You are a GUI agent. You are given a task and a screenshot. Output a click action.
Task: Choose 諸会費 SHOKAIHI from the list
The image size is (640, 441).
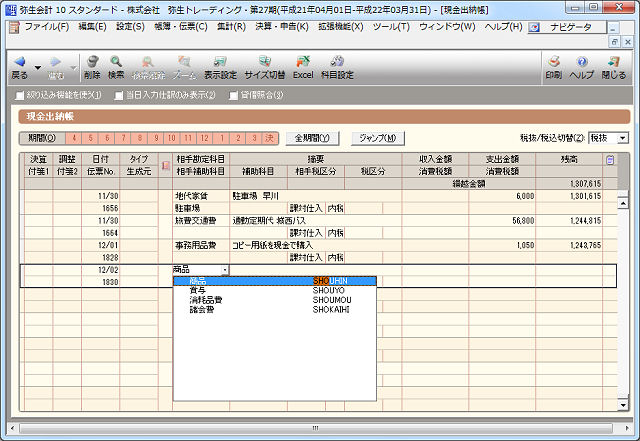point(275,310)
